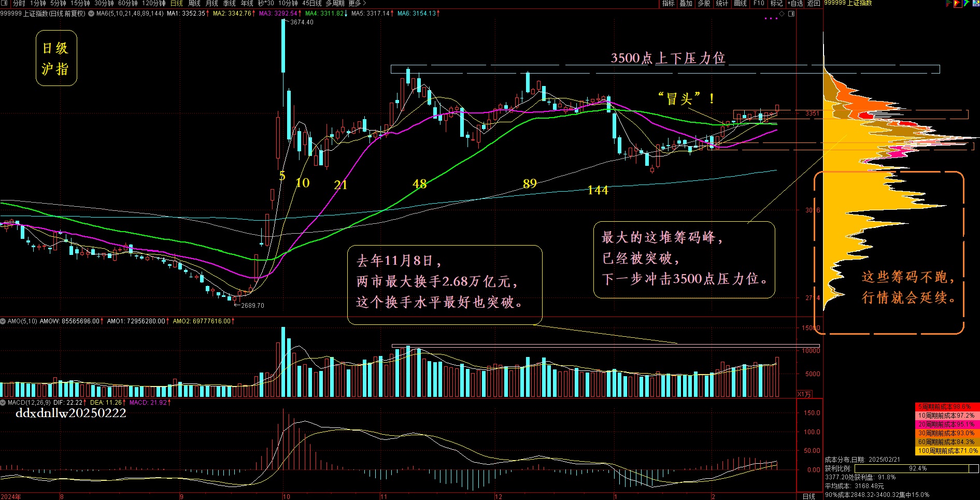Screen dimensions: 980x500
Task: Click the 叠加 overlay button
Action: click(x=686, y=3)
